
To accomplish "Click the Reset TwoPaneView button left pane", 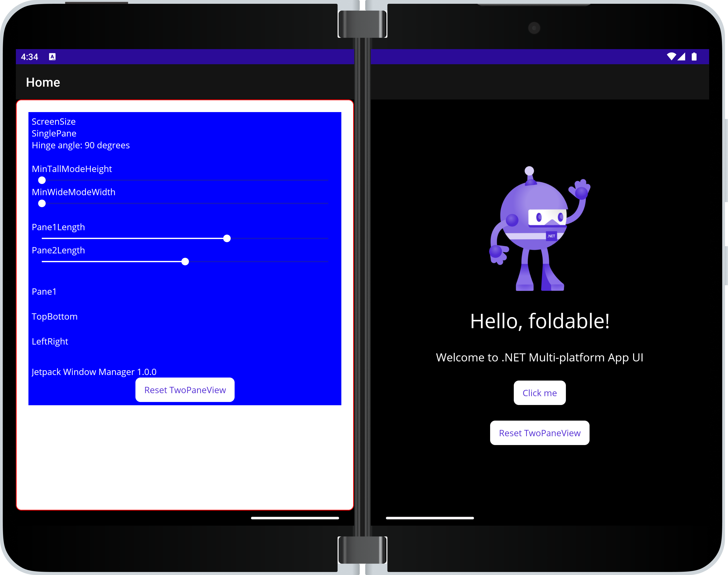I will click(185, 389).
